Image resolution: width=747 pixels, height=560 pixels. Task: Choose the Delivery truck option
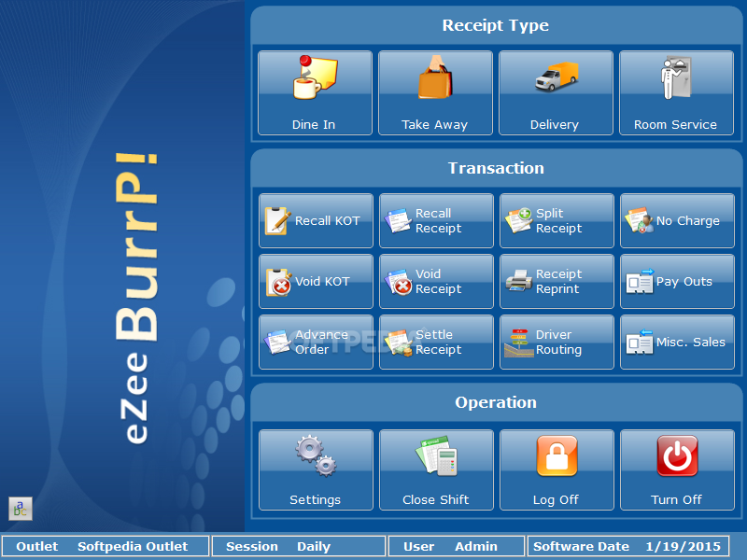(556, 92)
